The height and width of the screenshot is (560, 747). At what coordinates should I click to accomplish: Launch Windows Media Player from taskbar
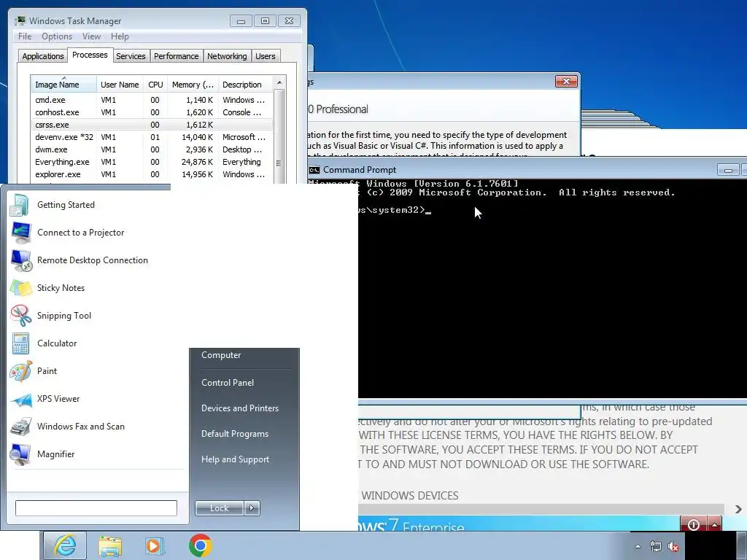point(155,545)
